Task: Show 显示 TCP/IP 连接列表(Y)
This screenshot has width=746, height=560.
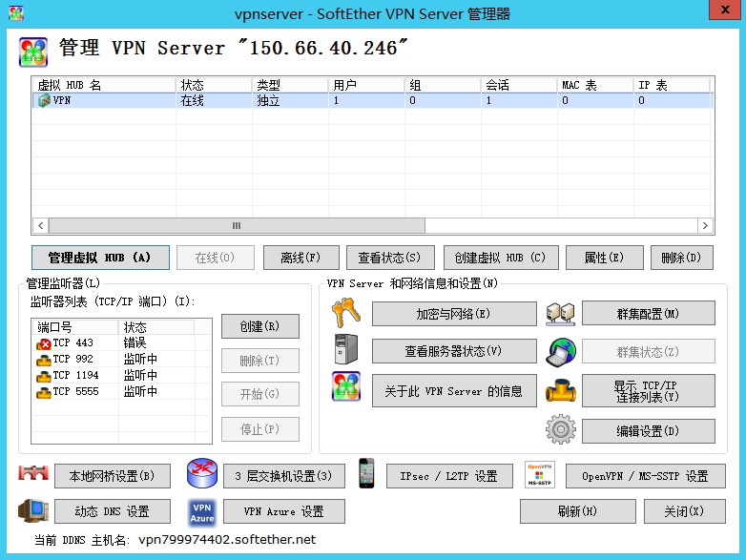Action: [x=649, y=390]
